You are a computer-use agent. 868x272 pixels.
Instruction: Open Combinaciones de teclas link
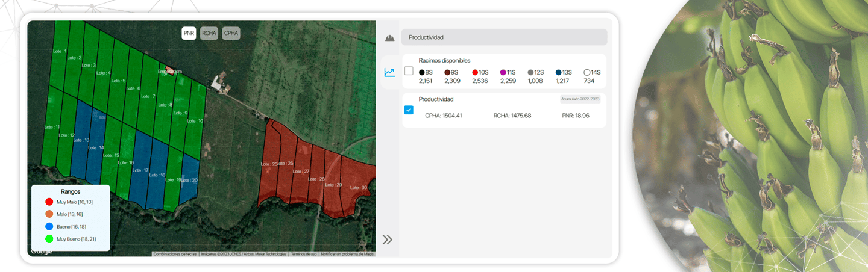(175, 254)
